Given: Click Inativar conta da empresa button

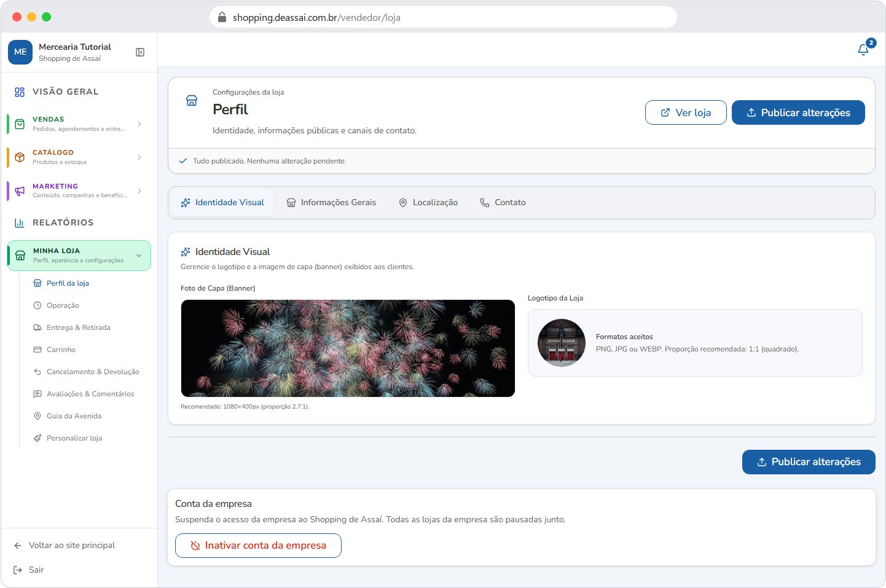Looking at the screenshot, I should pos(258,546).
